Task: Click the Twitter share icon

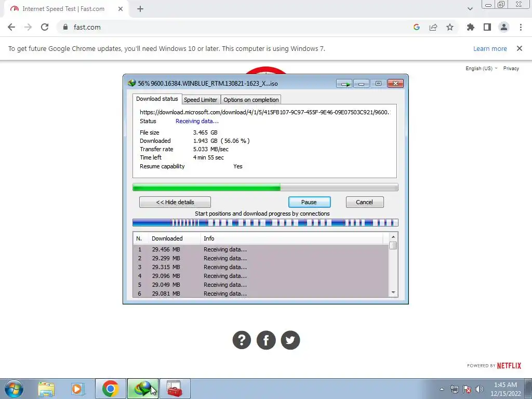Action: tap(290, 340)
